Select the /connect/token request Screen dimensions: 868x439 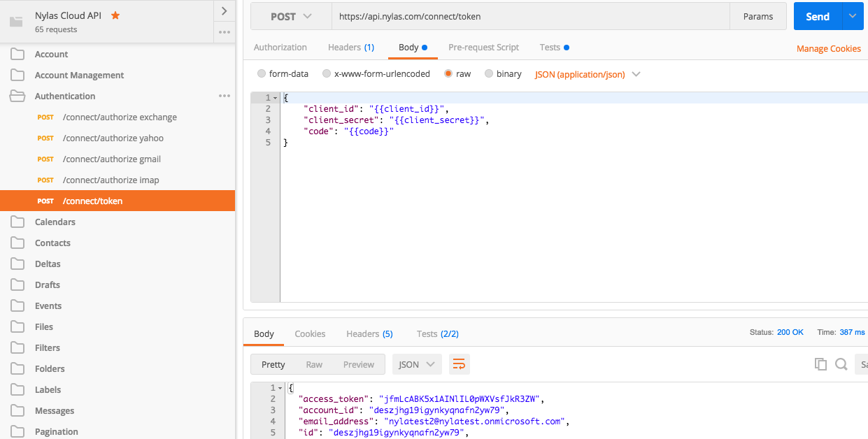click(x=118, y=201)
